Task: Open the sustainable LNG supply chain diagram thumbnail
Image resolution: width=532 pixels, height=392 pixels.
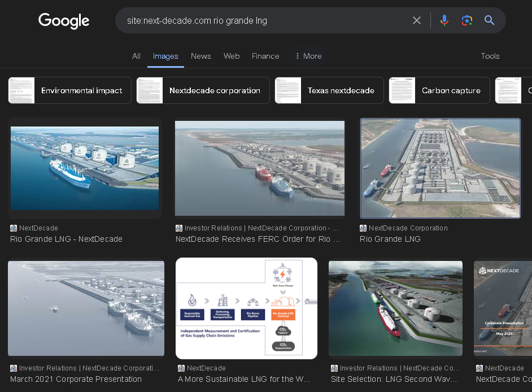Action: click(247, 308)
